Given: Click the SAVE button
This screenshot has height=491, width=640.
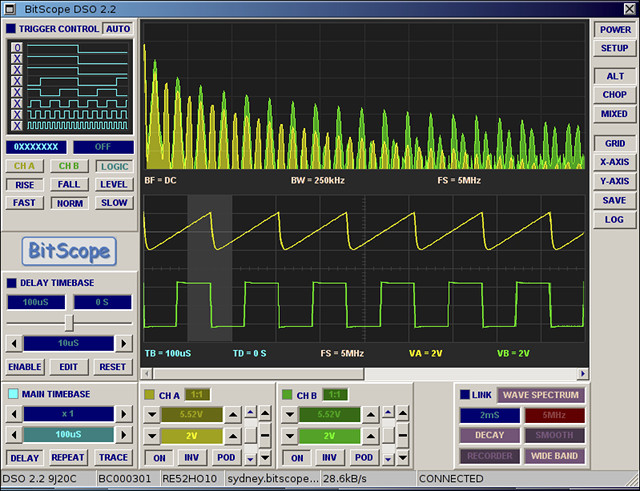Looking at the screenshot, I should tap(615, 200).
